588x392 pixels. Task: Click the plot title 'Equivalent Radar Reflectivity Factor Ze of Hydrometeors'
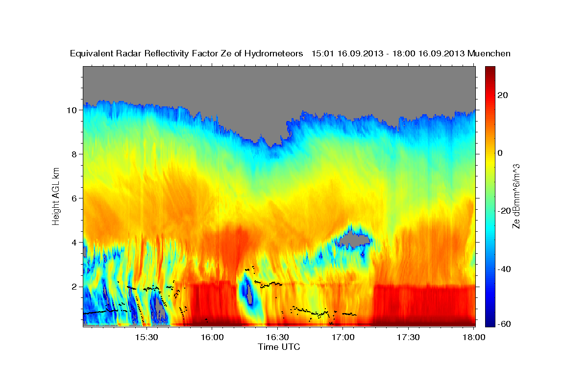tap(187, 54)
